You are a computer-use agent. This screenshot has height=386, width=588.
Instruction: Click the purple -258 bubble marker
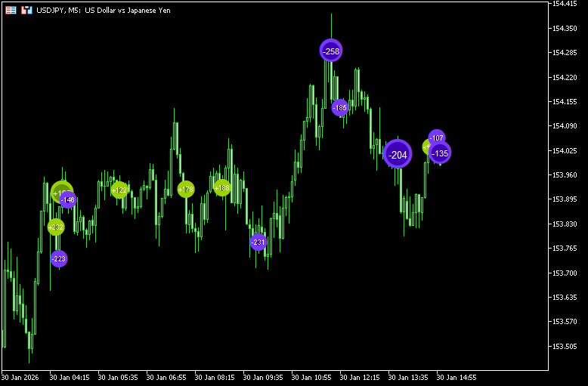point(331,51)
